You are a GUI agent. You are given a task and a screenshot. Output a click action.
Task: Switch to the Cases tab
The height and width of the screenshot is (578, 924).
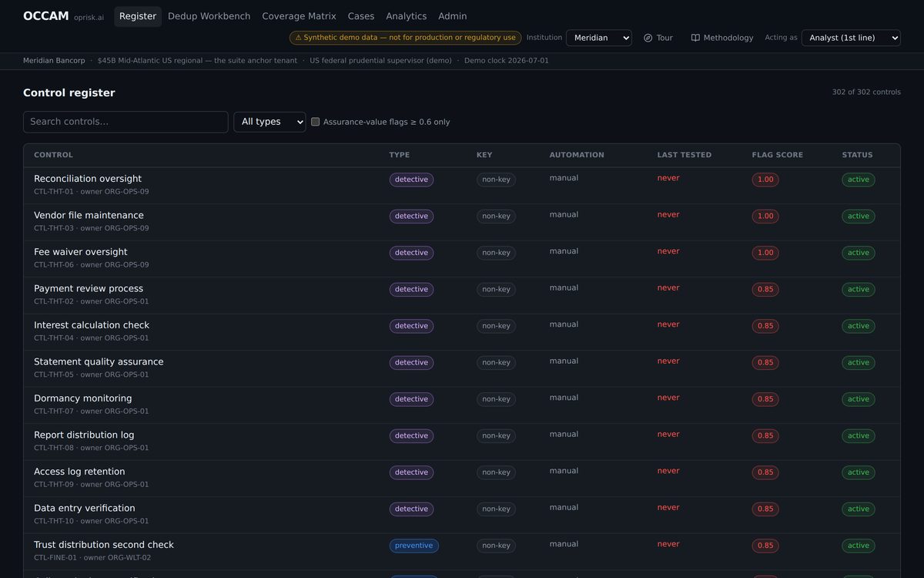click(x=361, y=16)
